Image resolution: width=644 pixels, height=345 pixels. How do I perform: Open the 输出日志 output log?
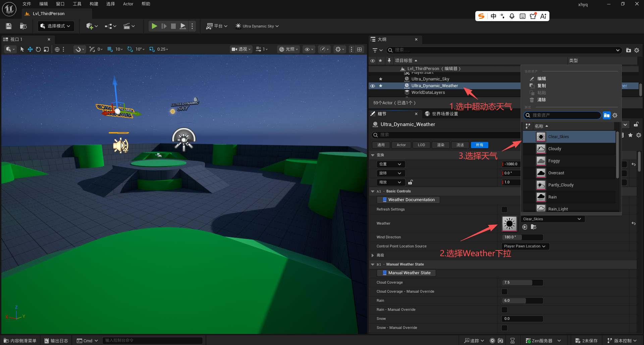pos(56,341)
